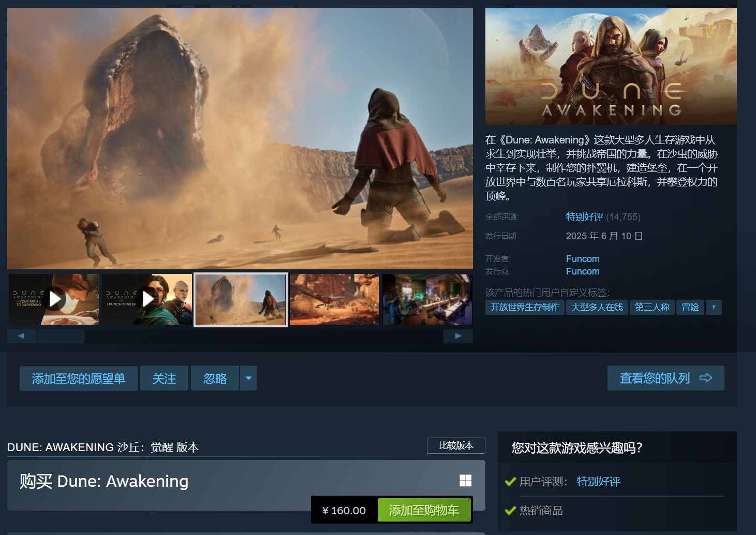Click the DUNE: AWAKENING 沙丘：觉醒 版本 heading
The width and height of the screenshot is (756, 535).
pyautogui.click(x=103, y=447)
